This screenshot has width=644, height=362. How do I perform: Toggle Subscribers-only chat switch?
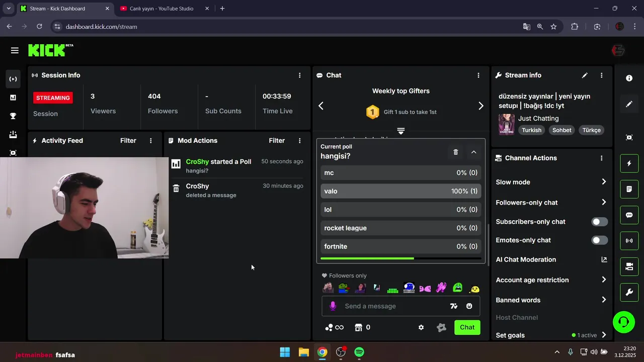coord(600,222)
